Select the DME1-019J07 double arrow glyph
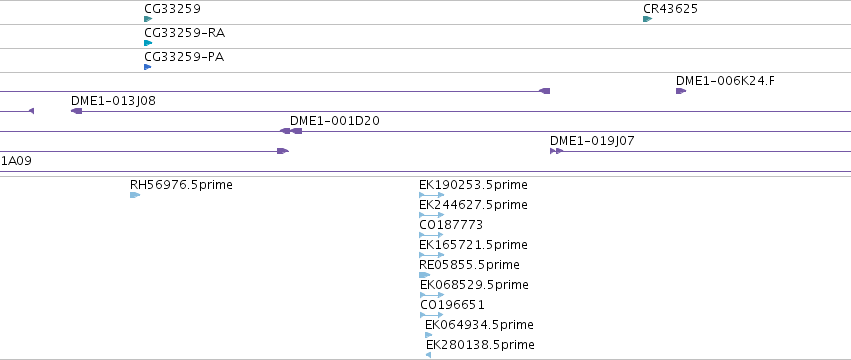851x360 pixels. pos(557,151)
